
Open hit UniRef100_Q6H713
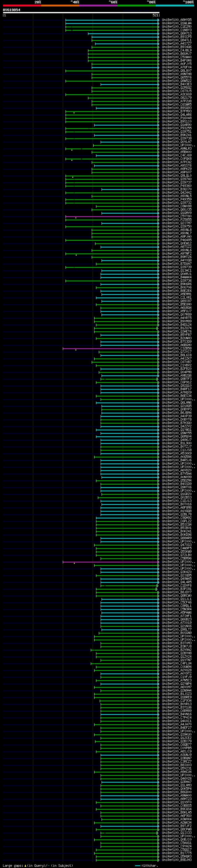click(177, 33)
